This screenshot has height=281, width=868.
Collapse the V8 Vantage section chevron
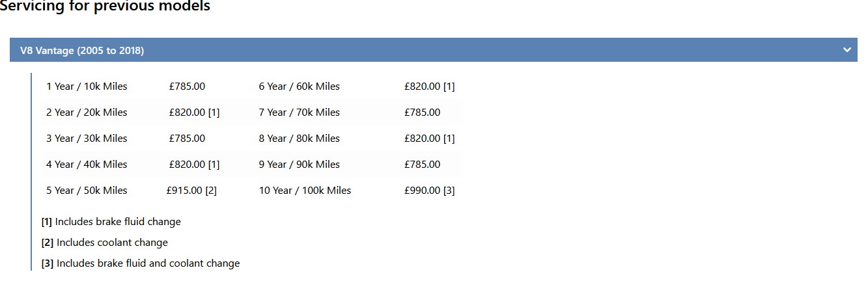pos(847,50)
